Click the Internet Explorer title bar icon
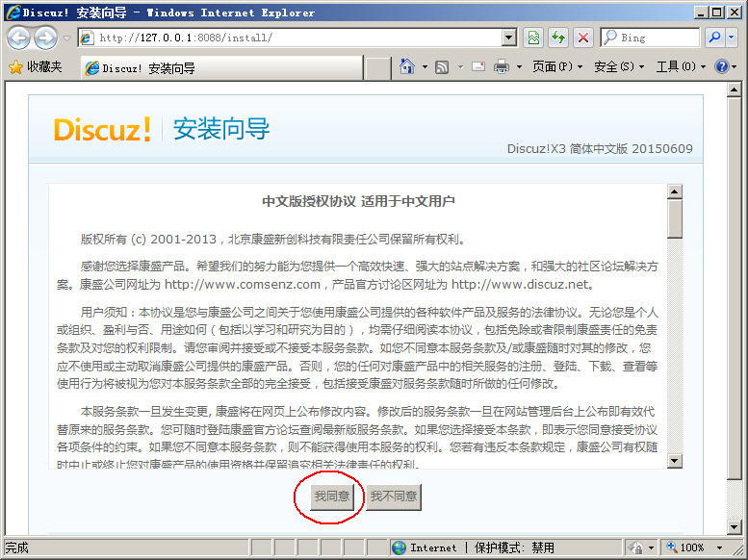The image size is (748, 560). pos(13,12)
